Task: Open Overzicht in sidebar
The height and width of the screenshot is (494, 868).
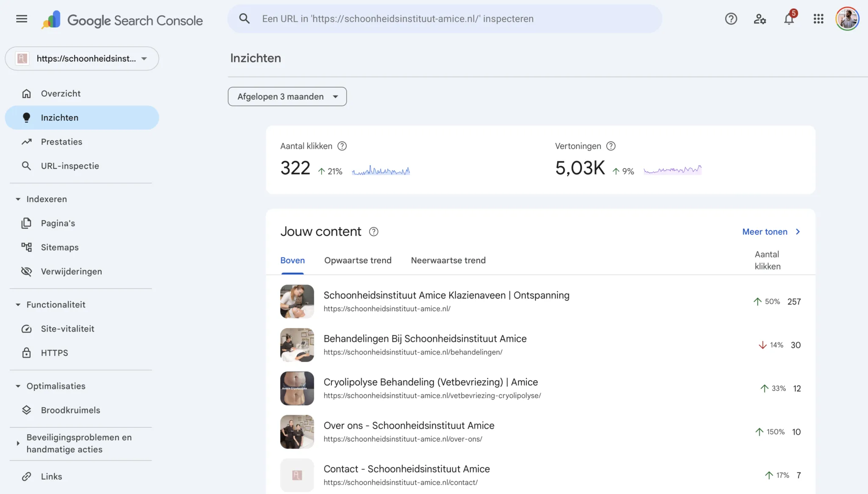Action: [x=82, y=93]
